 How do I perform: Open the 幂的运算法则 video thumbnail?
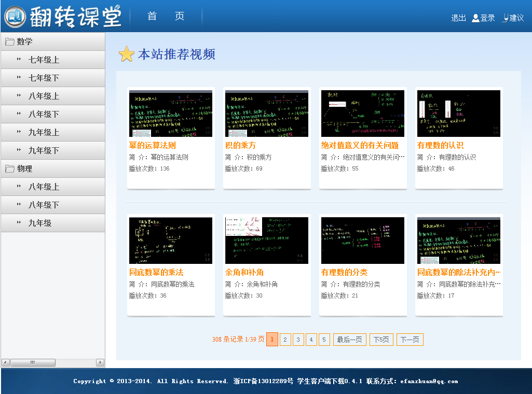click(171, 114)
